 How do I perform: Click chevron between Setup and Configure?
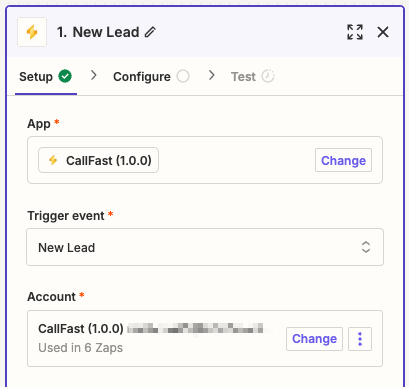tap(94, 76)
